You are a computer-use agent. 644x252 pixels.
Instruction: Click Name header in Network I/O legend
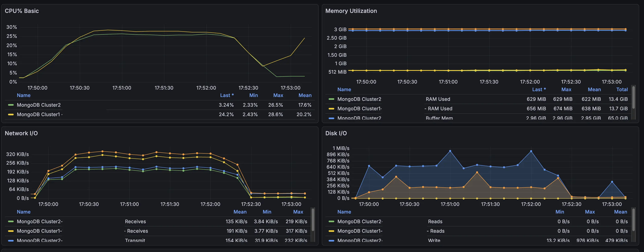[24, 212]
